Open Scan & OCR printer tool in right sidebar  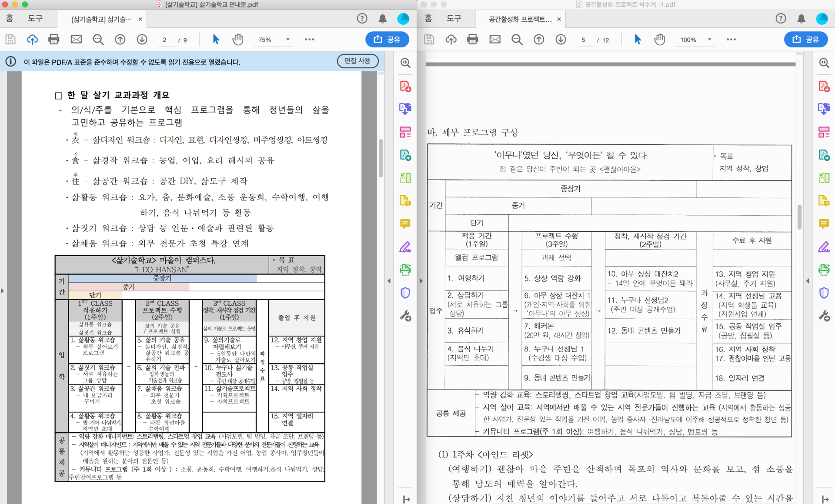tap(824, 270)
